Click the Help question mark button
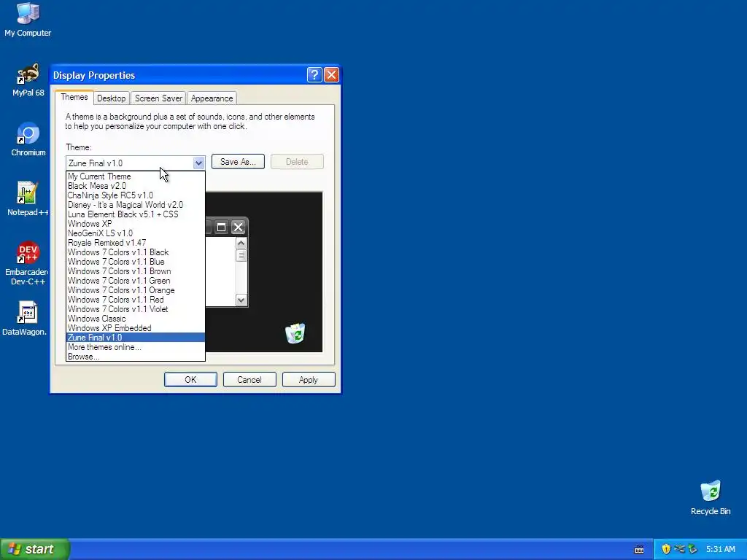Image resolution: width=747 pixels, height=560 pixels. (x=314, y=75)
